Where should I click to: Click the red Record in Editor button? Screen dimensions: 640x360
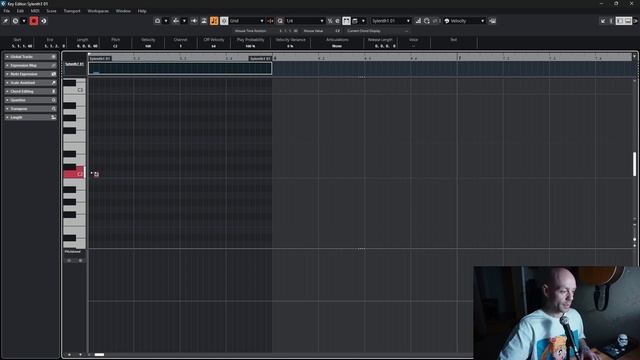coord(34,21)
